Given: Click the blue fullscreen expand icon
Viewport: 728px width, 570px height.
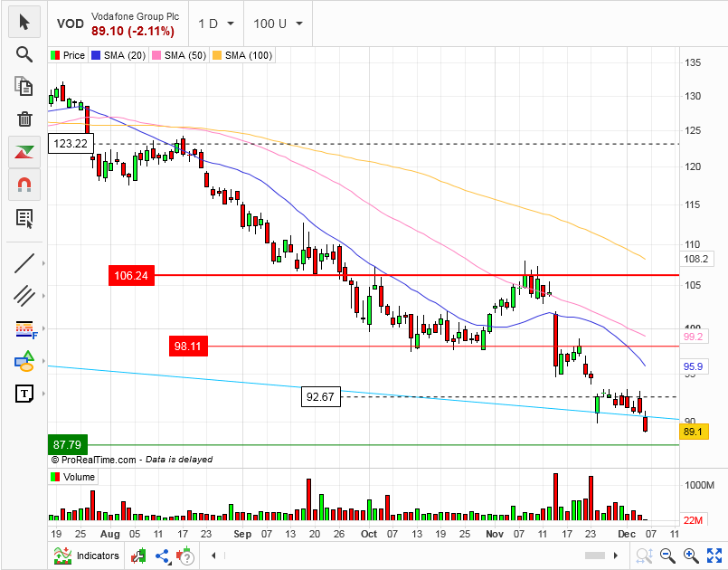Looking at the screenshot, I should pyautogui.click(x=714, y=556).
